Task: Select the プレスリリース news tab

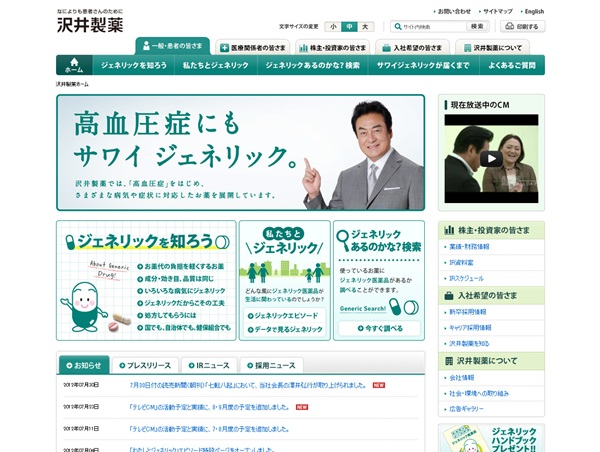Action: [145, 366]
